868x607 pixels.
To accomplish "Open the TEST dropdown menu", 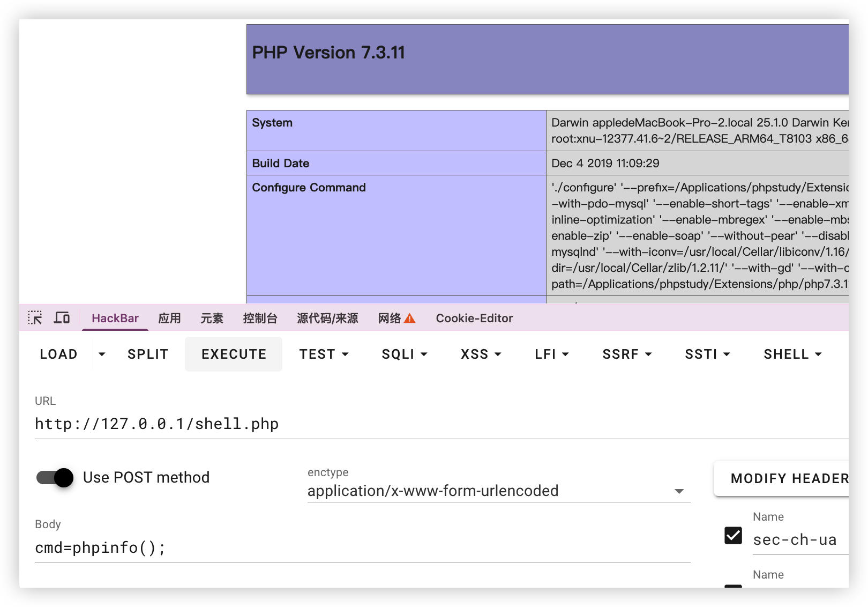I will [x=324, y=354].
